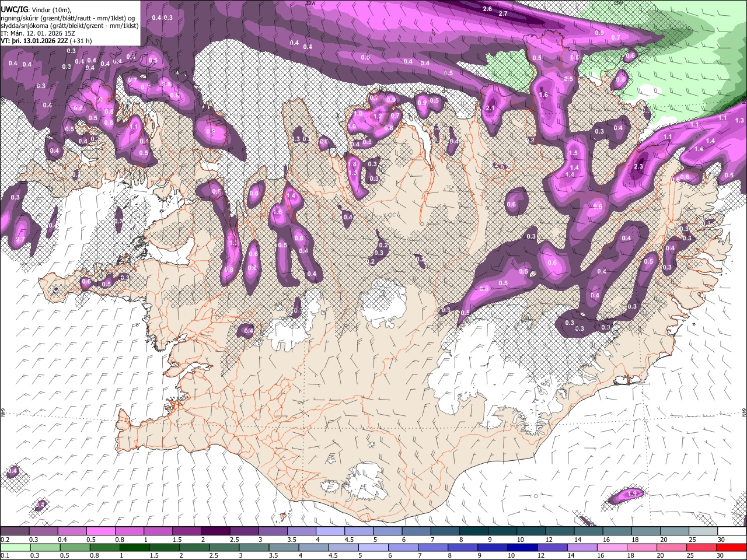This screenshot has width=747, height=560.
Task: Click the '0.2' label in the upper legend
Action: [x=5, y=540]
